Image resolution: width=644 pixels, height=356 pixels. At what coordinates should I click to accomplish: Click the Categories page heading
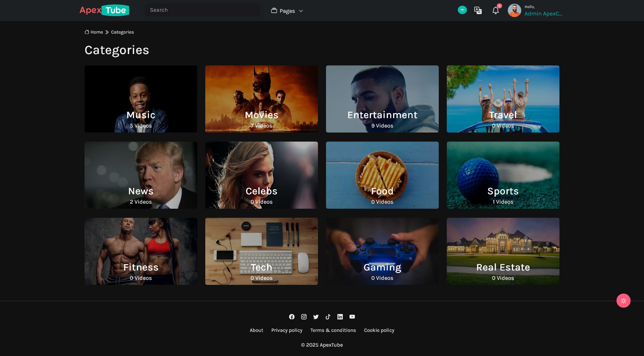pyautogui.click(x=117, y=50)
